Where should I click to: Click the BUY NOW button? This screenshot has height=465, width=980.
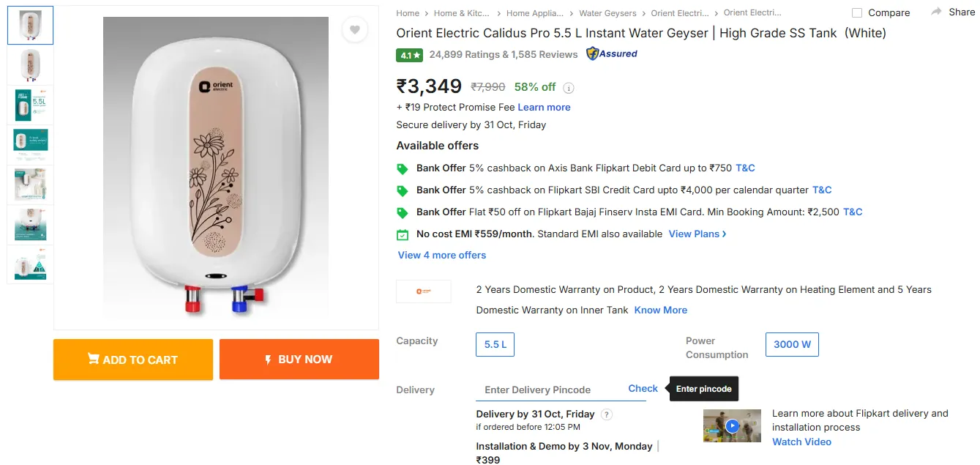click(x=299, y=360)
